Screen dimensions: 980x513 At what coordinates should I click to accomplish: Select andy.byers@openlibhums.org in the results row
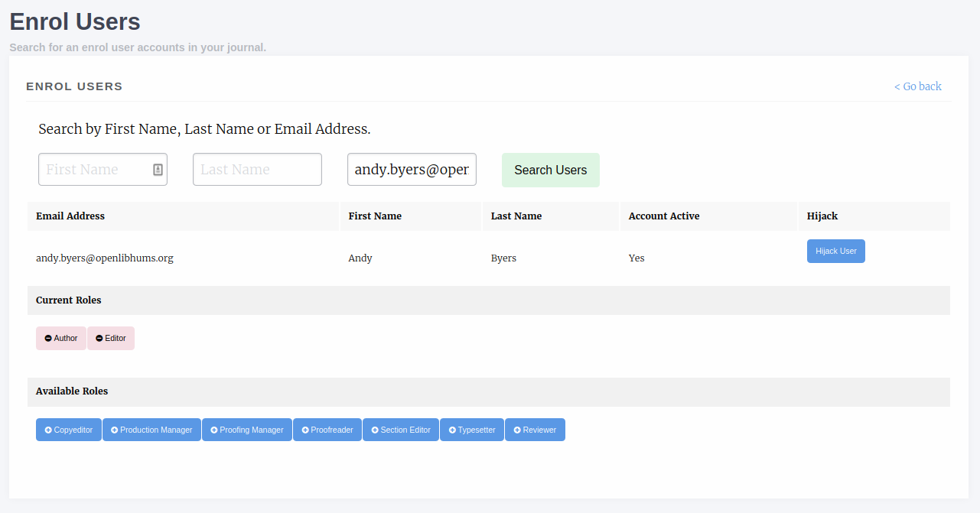(105, 258)
